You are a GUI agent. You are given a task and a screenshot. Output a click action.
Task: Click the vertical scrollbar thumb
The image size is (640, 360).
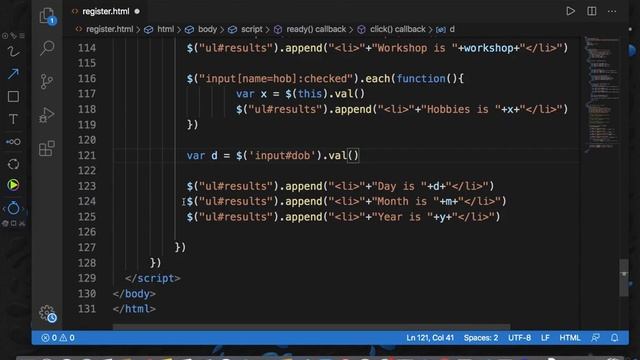click(624, 278)
